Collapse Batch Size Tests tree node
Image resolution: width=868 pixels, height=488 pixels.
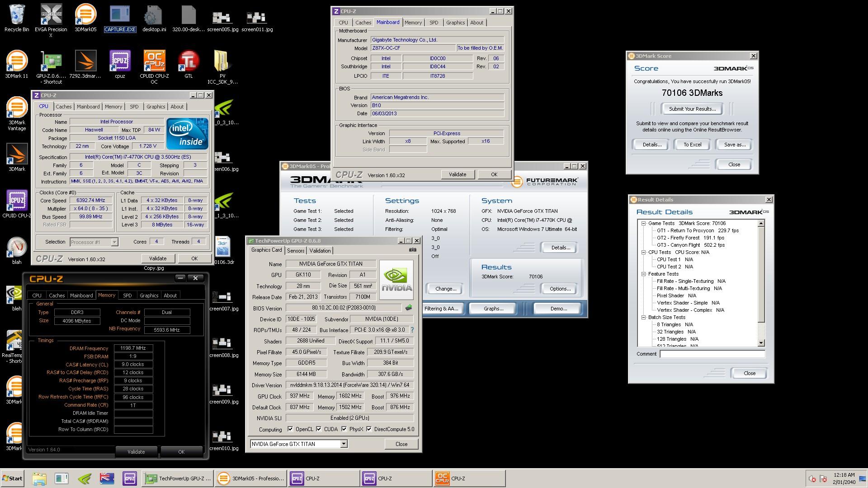(643, 317)
